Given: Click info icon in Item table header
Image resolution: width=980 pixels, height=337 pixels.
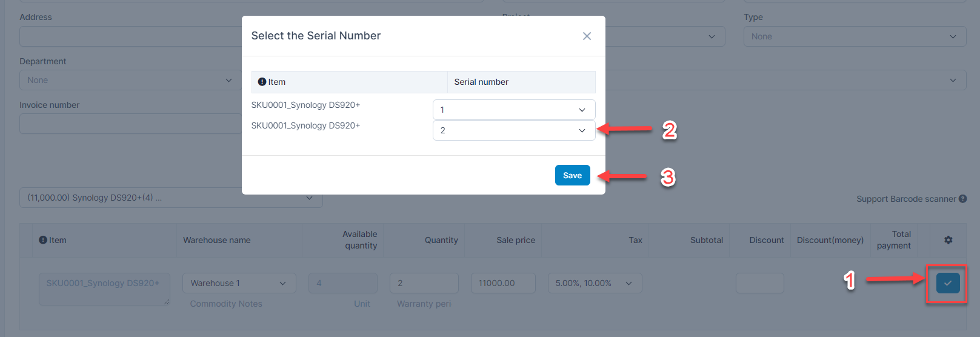Looking at the screenshot, I should coord(43,240).
